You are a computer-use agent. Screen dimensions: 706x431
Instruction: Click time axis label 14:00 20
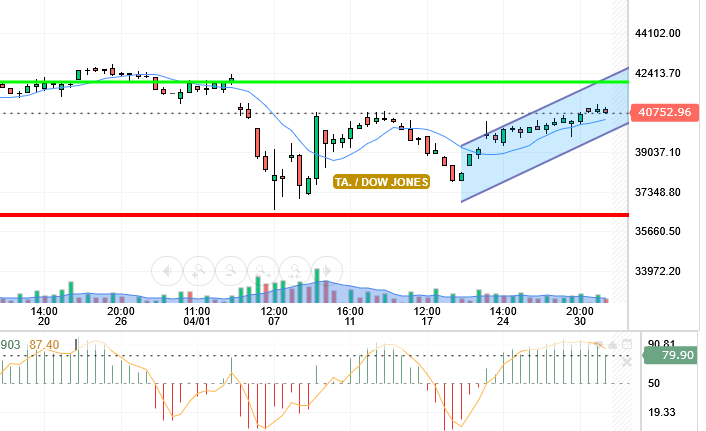44,316
